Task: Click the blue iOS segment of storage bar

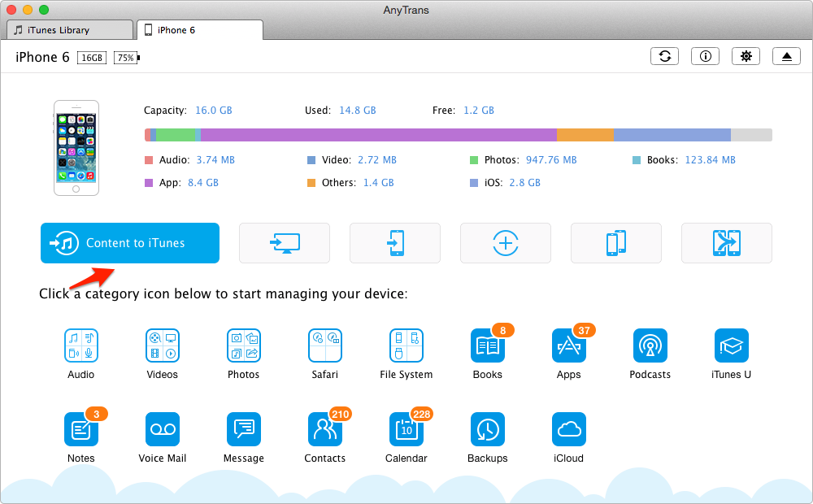Action: (672, 135)
